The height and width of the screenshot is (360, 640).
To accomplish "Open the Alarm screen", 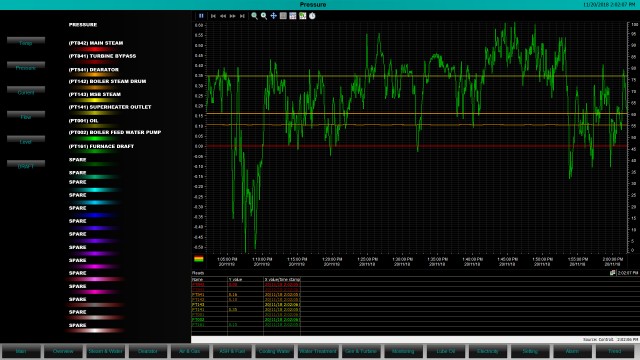I will (x=573, y=351).
